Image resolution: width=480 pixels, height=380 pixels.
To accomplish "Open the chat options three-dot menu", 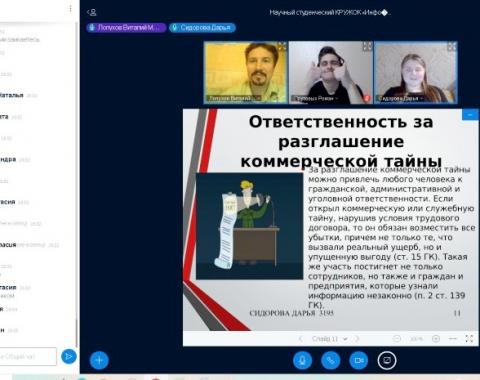I will [x=70, y=9].
